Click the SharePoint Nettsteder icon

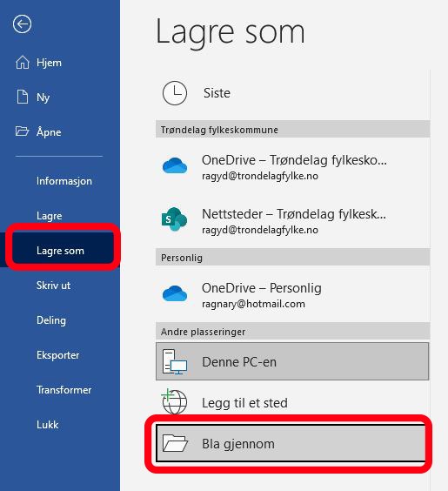point(174,219)
